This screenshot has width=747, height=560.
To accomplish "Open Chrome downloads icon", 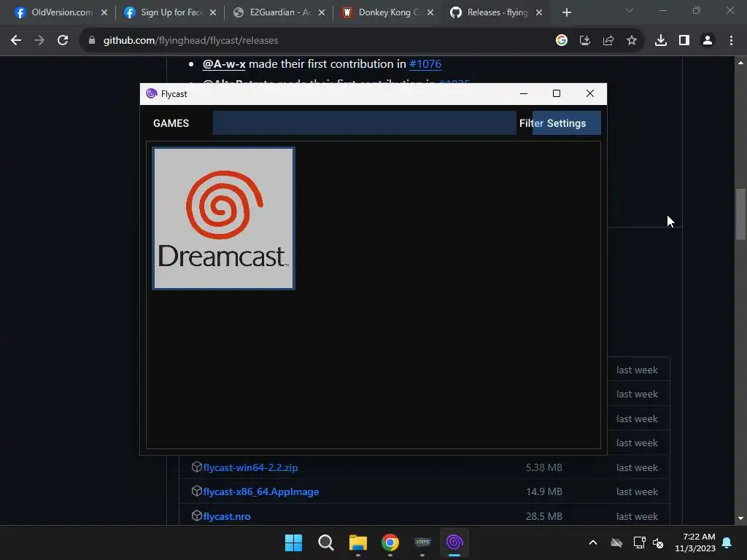I will [x=661, y=41].
